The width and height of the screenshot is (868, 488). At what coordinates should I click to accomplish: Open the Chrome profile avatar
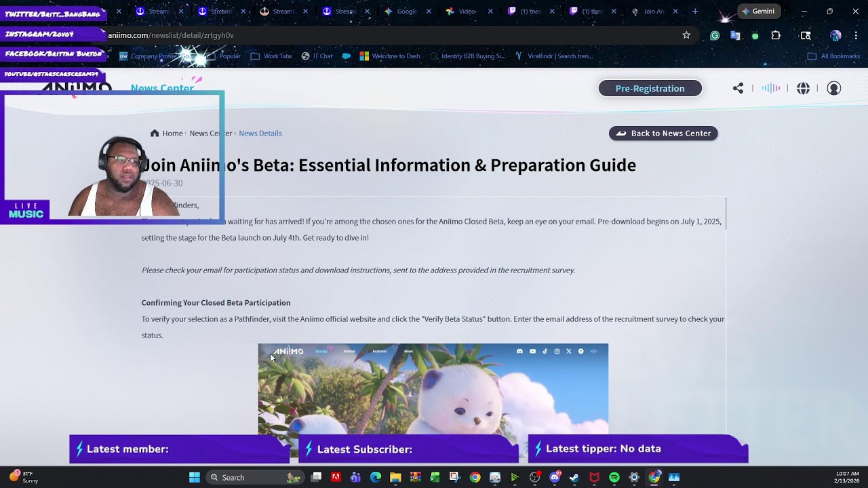[835, 35]
